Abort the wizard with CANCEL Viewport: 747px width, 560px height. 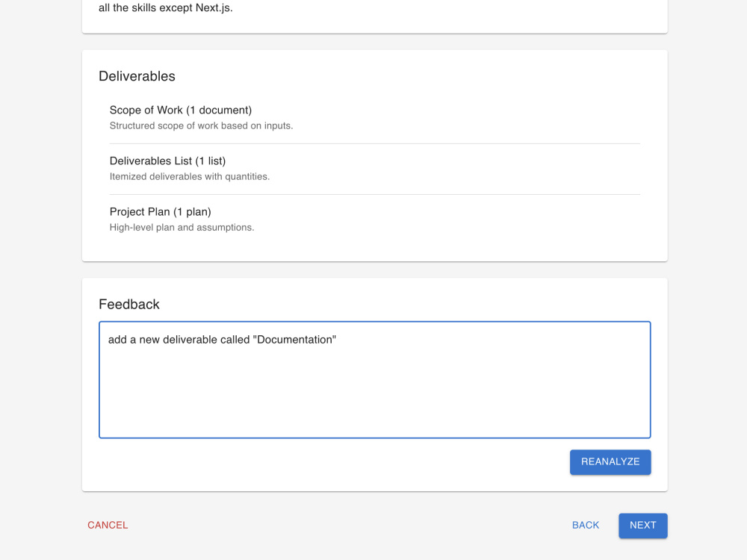click(x=108, y=525)
